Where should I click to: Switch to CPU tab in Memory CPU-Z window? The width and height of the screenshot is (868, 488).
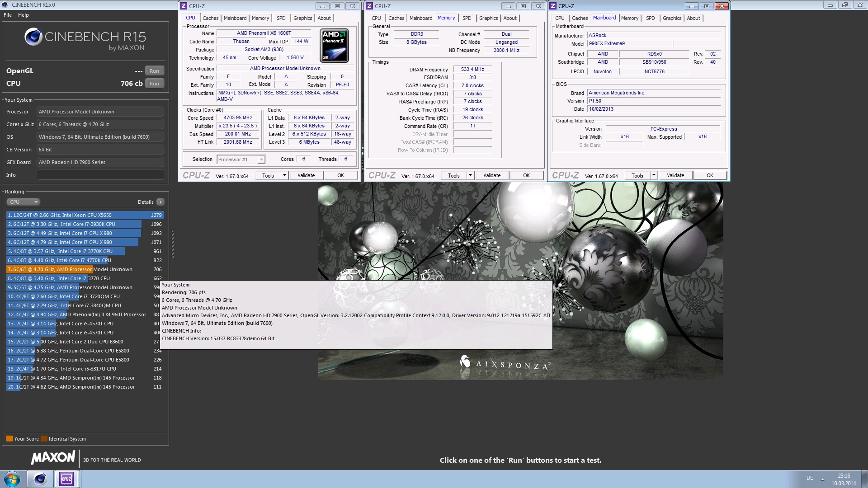pos(376,18)
